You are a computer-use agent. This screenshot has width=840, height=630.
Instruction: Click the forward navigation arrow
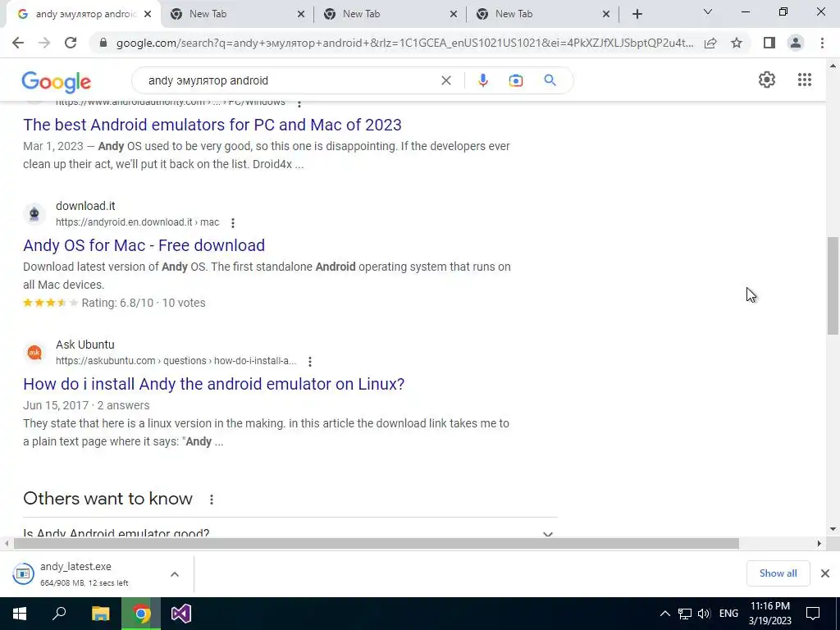point(44,43)
